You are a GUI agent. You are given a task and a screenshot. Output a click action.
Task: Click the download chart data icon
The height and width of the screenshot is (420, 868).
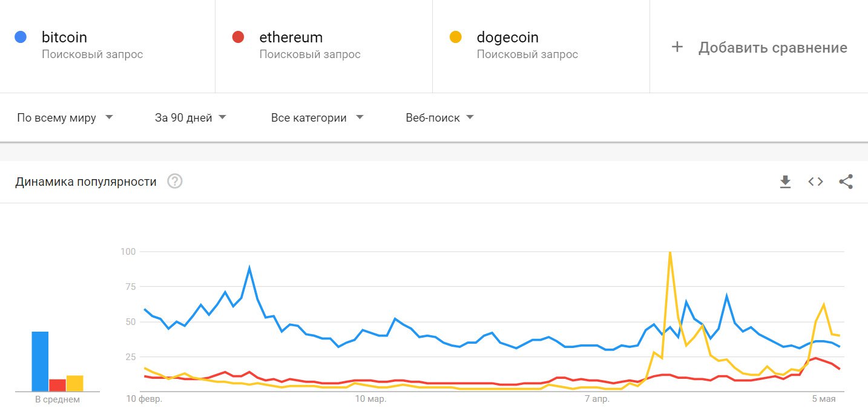coord(785,182)
